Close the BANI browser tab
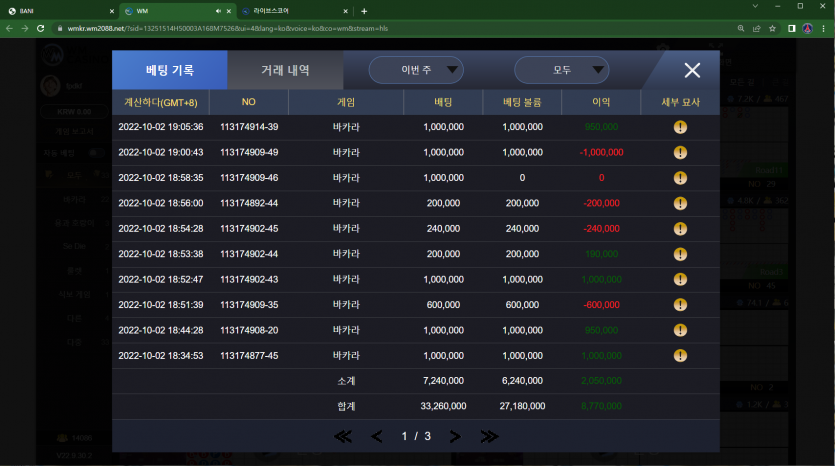835x466 pixels. point(111,11)
